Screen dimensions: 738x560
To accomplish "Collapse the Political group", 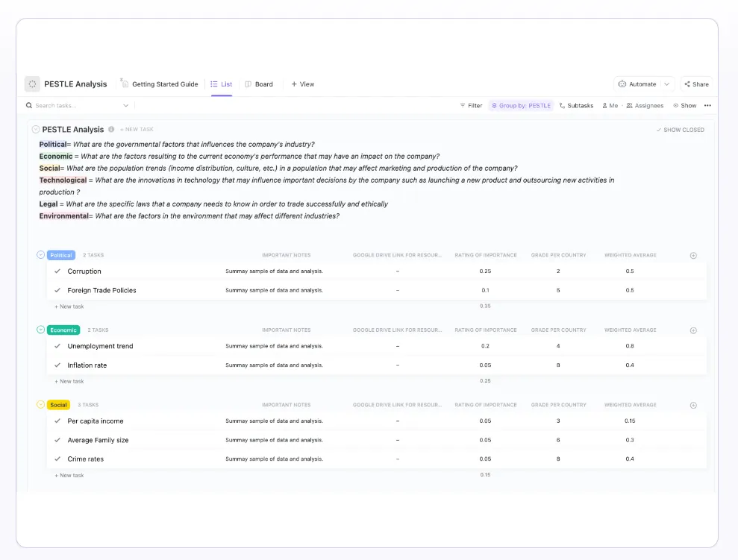I will 40,255.
